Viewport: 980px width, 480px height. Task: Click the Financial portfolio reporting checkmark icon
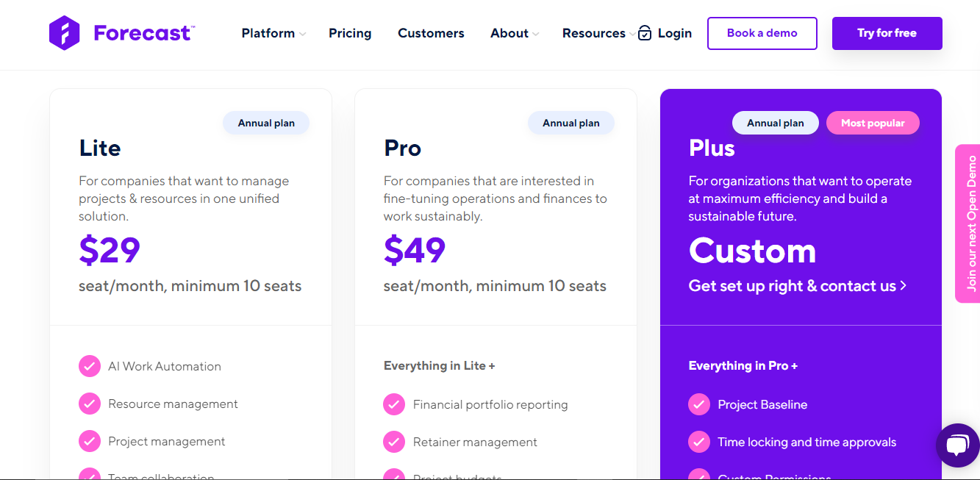click(x=394, y=404)
